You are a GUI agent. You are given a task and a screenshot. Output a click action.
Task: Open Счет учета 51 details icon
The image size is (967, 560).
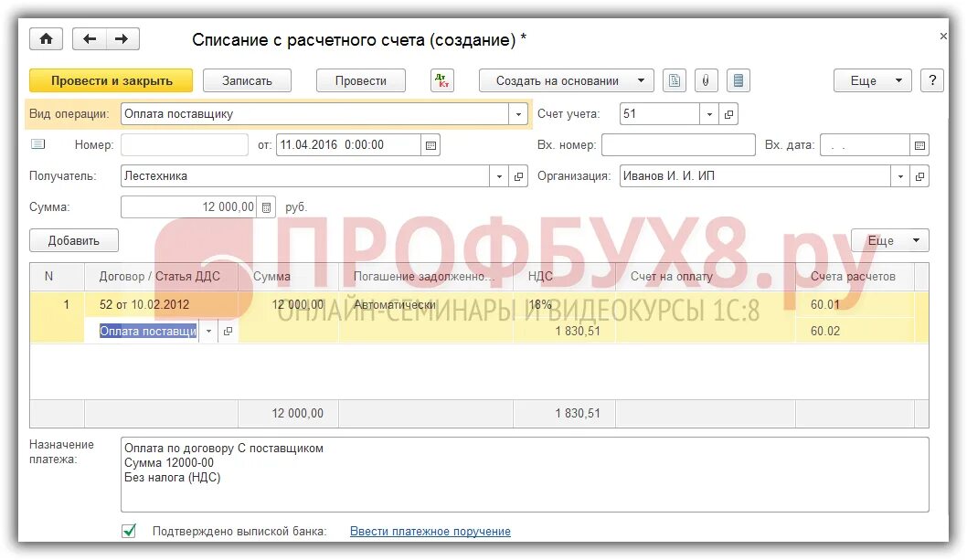728,114
